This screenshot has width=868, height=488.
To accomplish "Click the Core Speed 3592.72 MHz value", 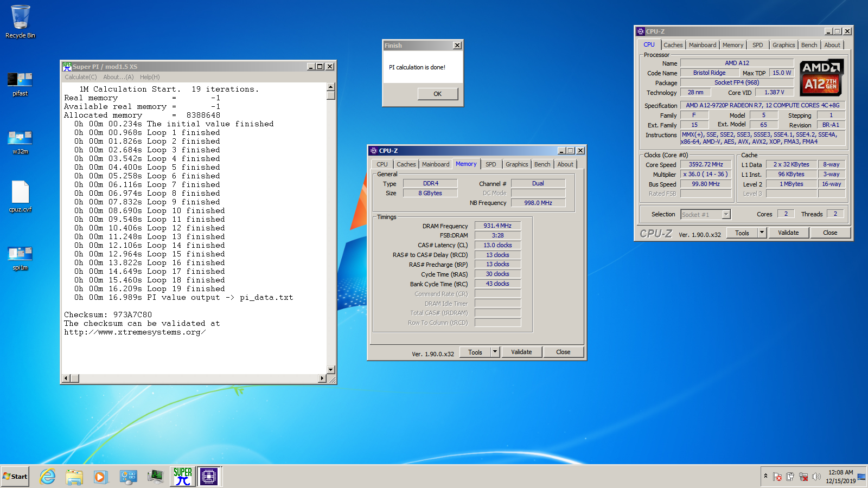I will pyautogui.click(x=706, y=164).
